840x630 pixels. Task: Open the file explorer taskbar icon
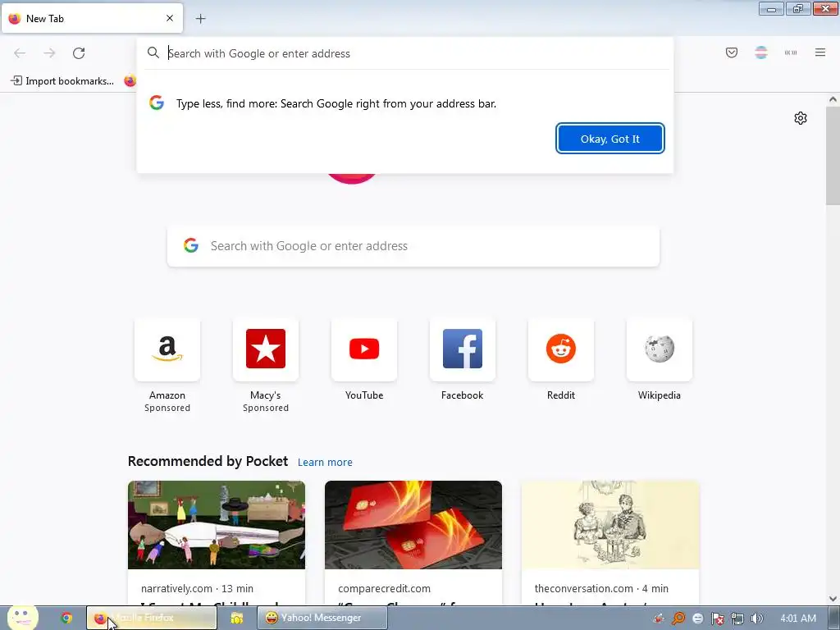click(237, 618)
